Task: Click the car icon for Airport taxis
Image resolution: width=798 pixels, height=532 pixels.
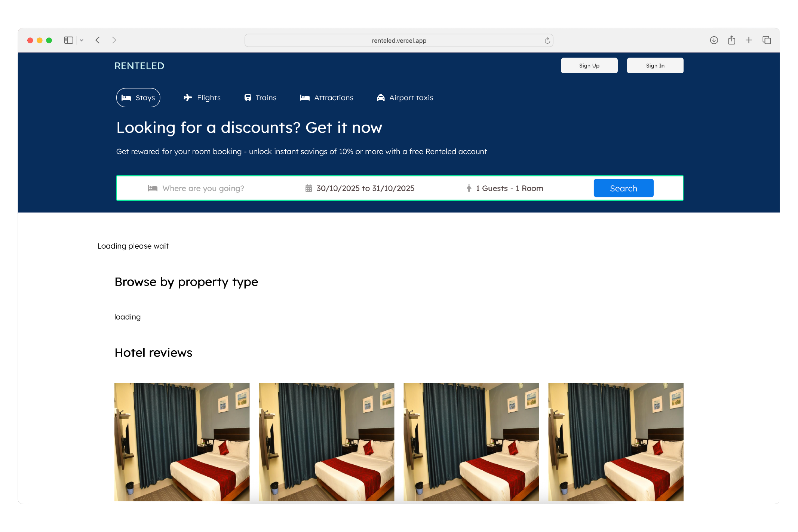Action: (x=380, y=98)
